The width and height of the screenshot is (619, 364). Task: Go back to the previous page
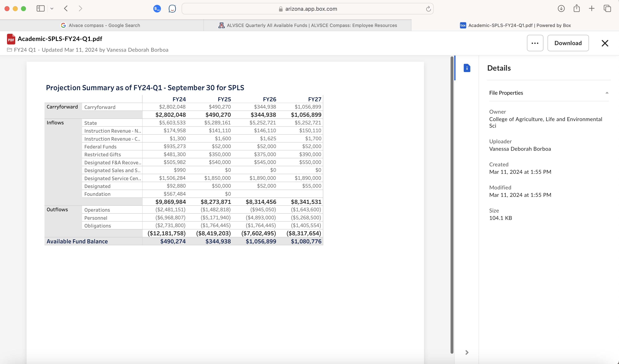[x=66, y=9]
